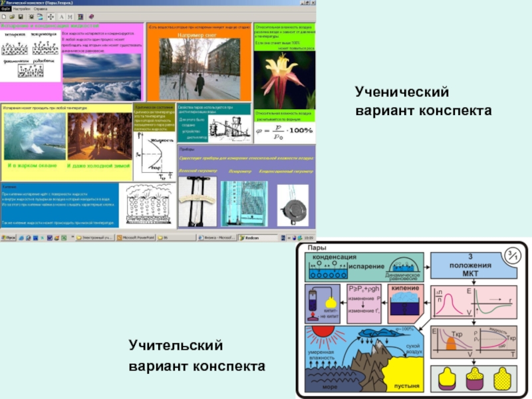
Task: Click the 'море' label in teacher diagram
Action: point(329,386)
